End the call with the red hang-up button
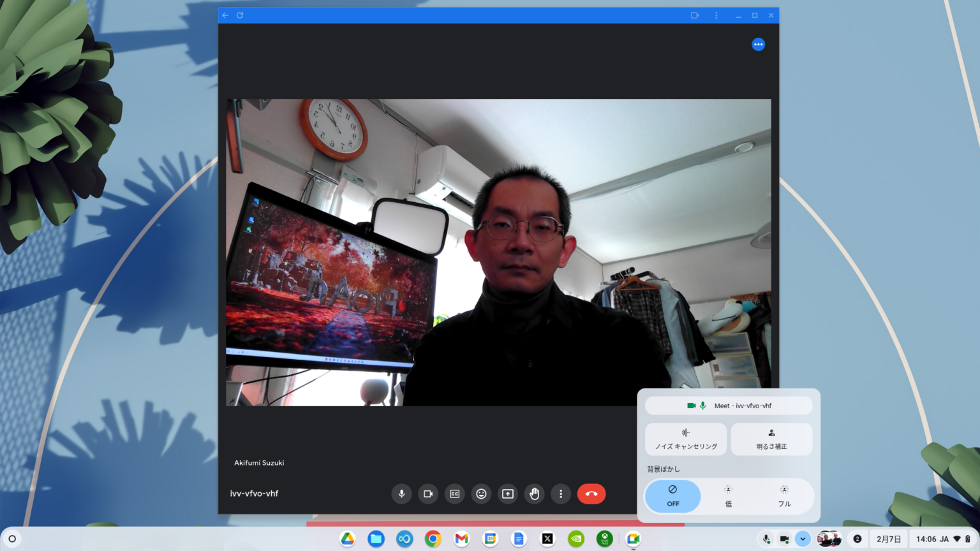 click(591, 493)
